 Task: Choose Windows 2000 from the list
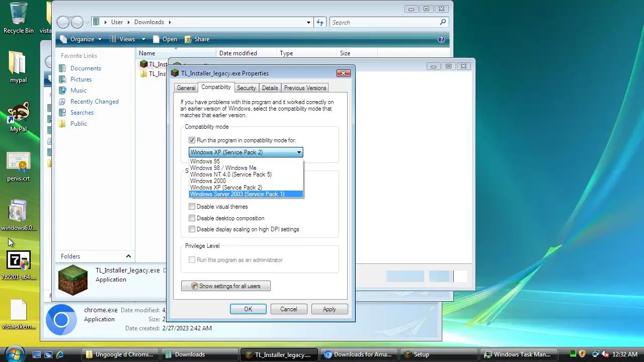click(246, 181)
